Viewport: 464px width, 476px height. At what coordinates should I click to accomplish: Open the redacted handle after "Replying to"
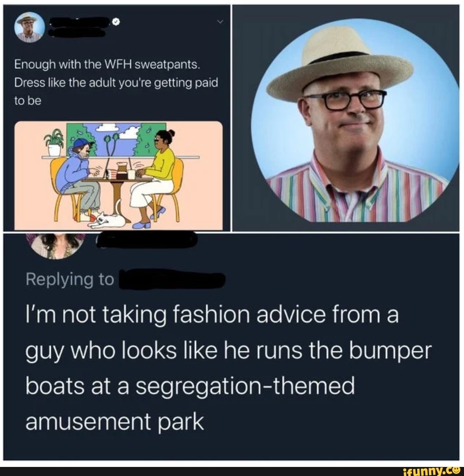tap(172, 279)
